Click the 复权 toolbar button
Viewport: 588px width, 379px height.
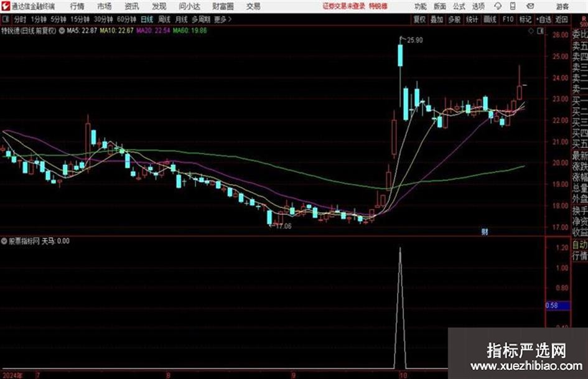click(x=419, y=19)
